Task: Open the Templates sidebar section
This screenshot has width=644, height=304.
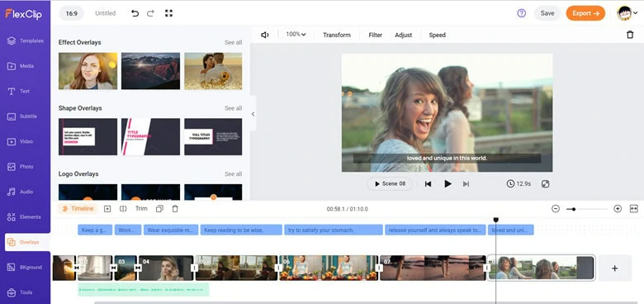Action: pyautogui.click(x=25, y=40)
